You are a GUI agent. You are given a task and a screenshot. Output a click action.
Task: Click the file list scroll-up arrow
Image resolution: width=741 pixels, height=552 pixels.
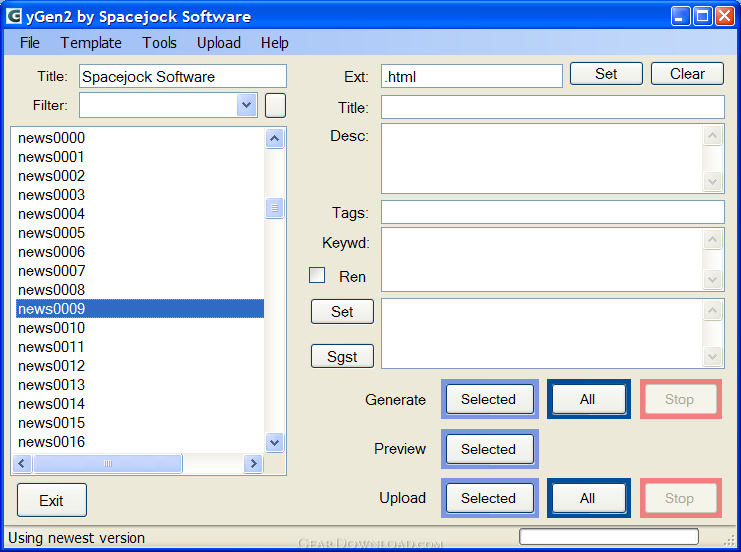275,138
